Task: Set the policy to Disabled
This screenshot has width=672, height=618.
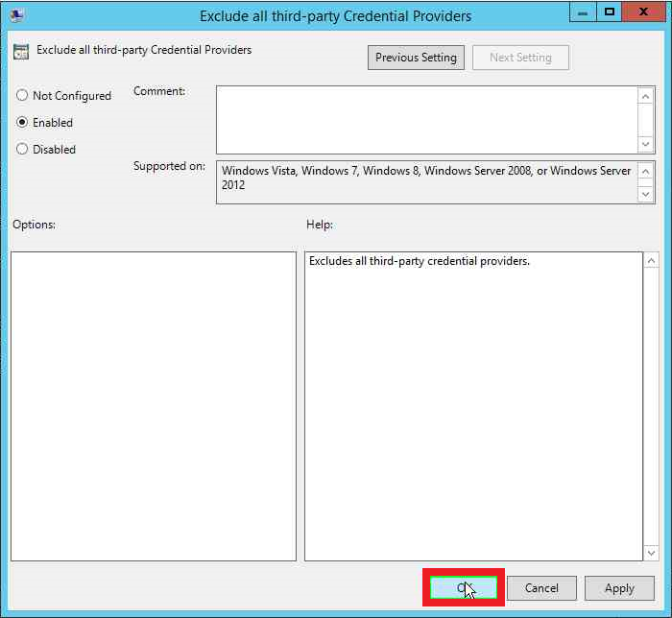Action: click(23, 150)
